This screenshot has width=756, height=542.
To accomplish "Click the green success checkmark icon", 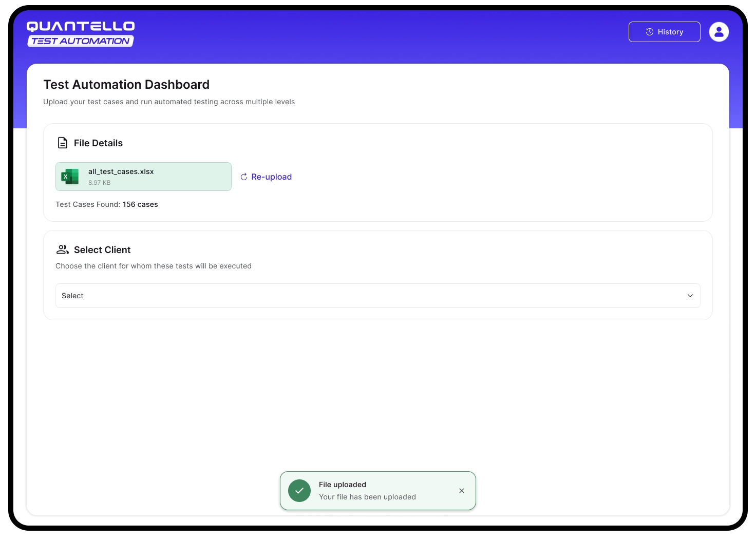I will pyautogui.click(x=299, y=491).
